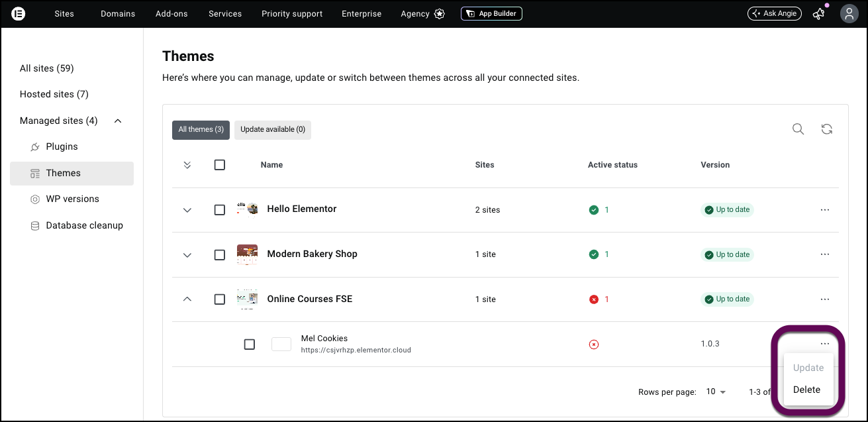Click the Version column header
Screen dimensions: 868x422
click(715, 165)
